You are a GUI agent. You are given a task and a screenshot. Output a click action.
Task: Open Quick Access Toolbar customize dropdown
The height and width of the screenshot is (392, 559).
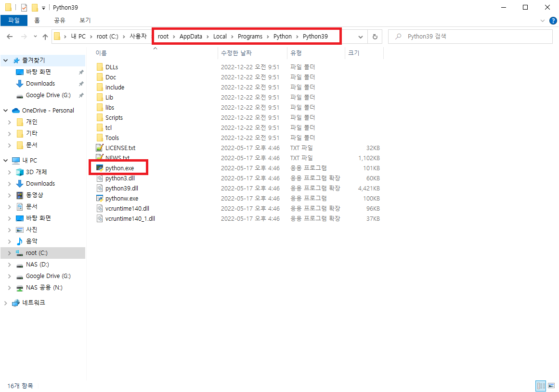point(43,8)
